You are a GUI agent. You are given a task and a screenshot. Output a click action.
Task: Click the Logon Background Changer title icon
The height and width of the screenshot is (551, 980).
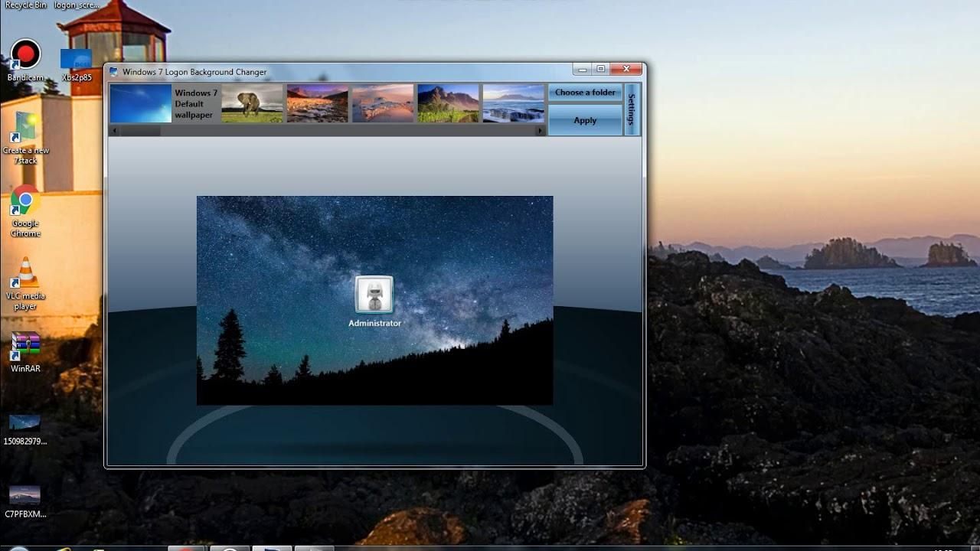pyautogui.click(x=114, y=72)
